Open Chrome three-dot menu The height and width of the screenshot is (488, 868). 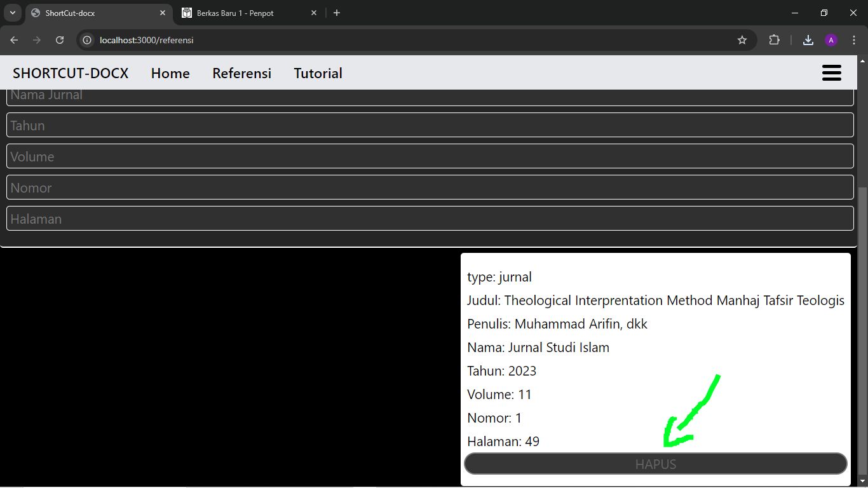[x=854, y=40]
